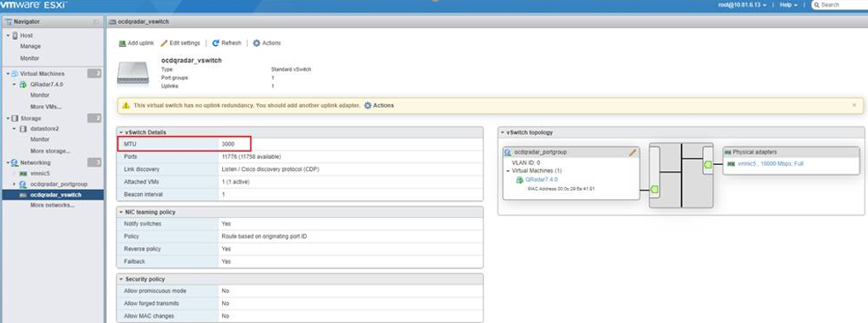
Task: Click More VMs... in the Navigator
Action: [46, 107]
